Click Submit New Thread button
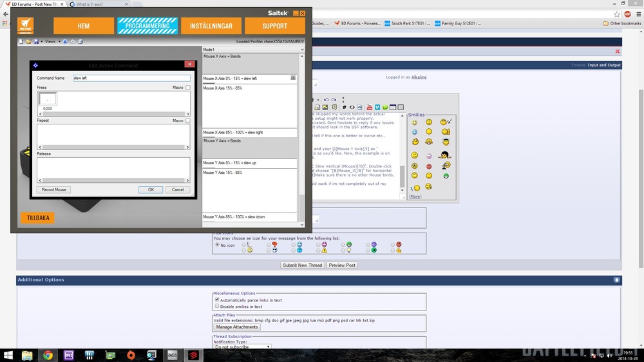This screenshot has width=644, height=362. 302,265
